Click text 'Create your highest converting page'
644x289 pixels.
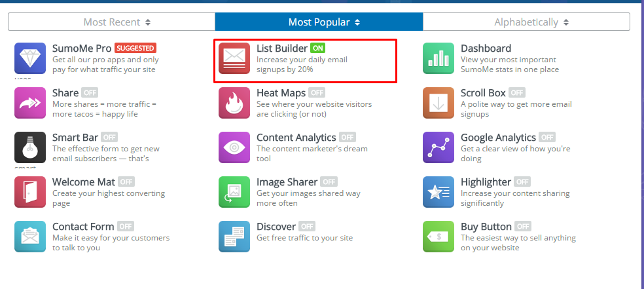pyautogui.click(x=109, y=198)
